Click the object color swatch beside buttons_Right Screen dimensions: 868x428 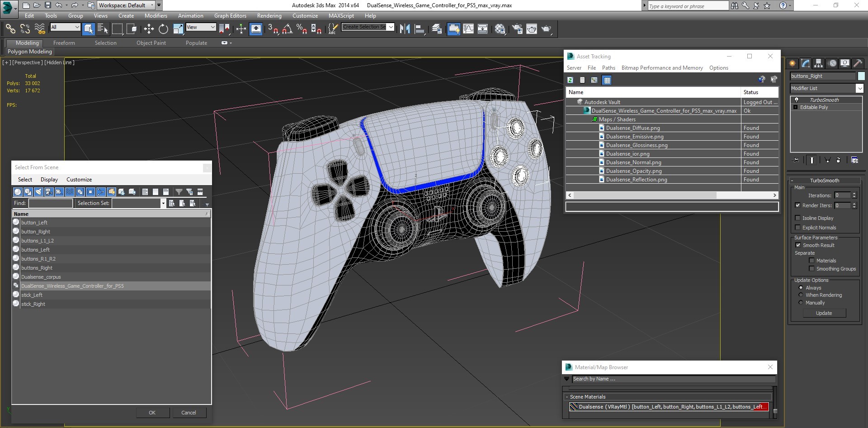[x=861, y=76]
